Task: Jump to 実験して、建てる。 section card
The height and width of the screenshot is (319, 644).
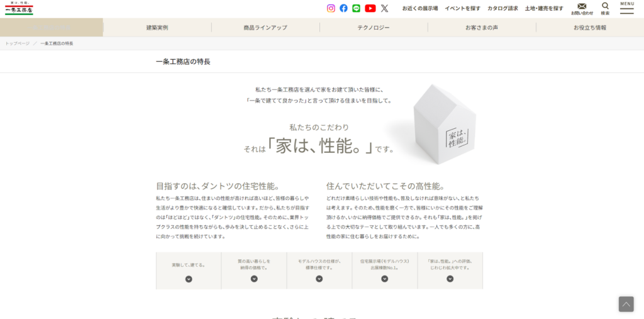Action: tap(189, 271)
